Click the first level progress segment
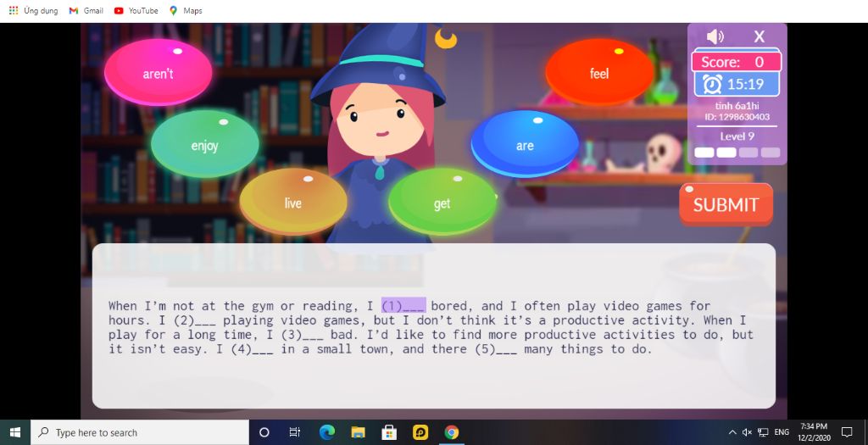Image resolution: width=868 pixels, height=445 pixels. click(x=704, y=153)
